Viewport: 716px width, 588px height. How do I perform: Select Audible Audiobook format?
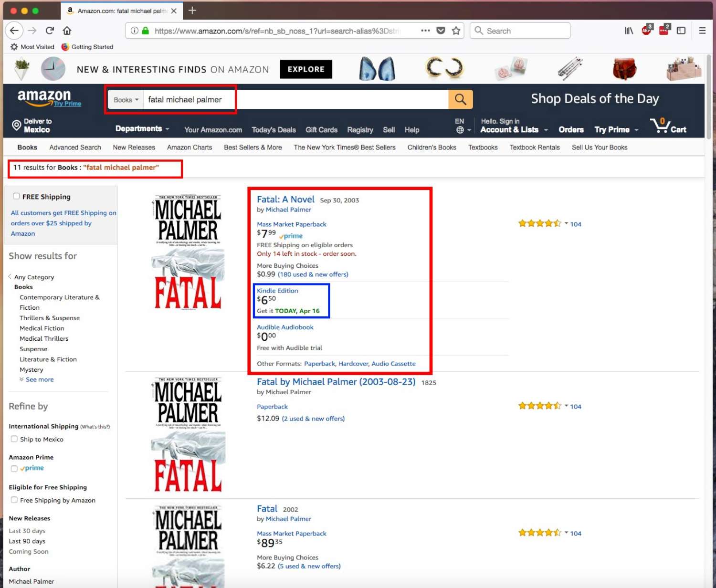(x=285, y=327)
